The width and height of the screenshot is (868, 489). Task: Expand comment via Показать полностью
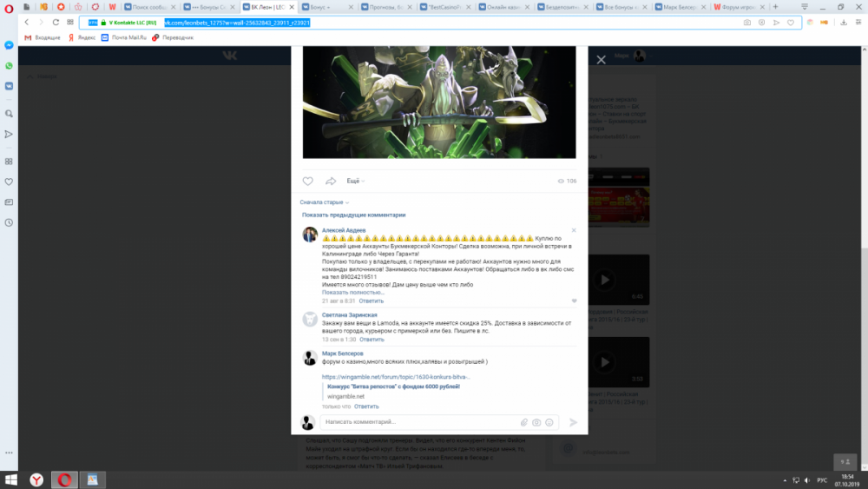[x=353, y=293]
